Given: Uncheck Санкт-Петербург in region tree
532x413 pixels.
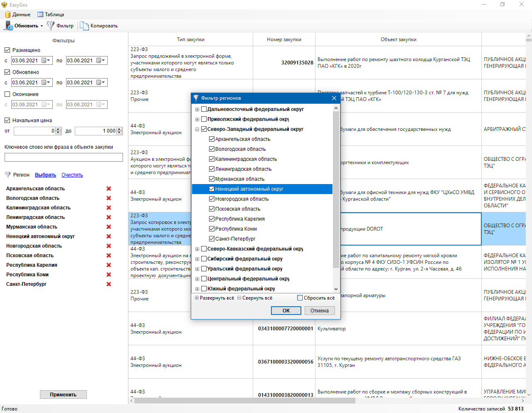Looking at the screenshot, I should pyautogui.click(x=212, y=239).
